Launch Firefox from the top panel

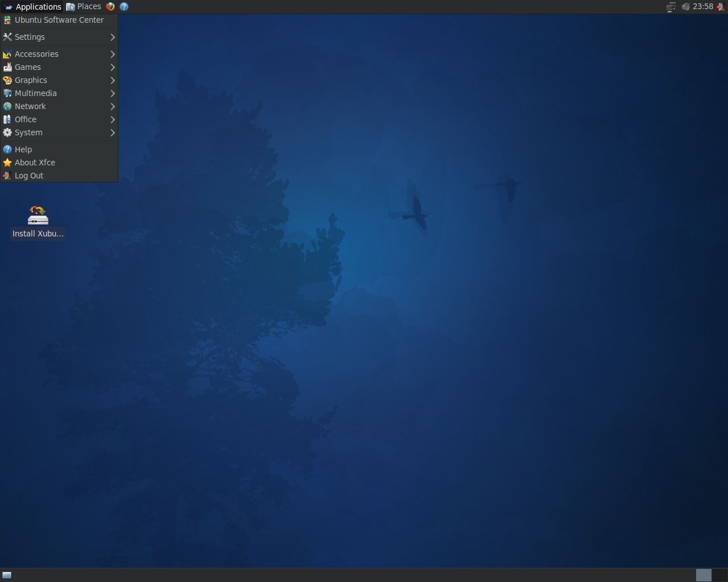[x=110, y=7]
